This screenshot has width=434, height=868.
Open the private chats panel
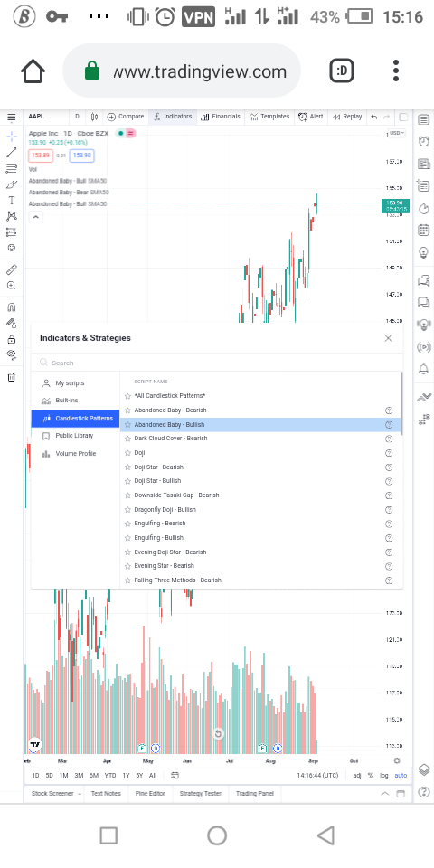click(423, 302)
